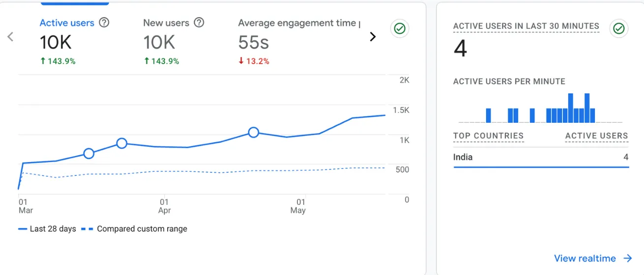Go to previous metrics with left chevron
The image size is (644, 275).
tap(11, 37)
